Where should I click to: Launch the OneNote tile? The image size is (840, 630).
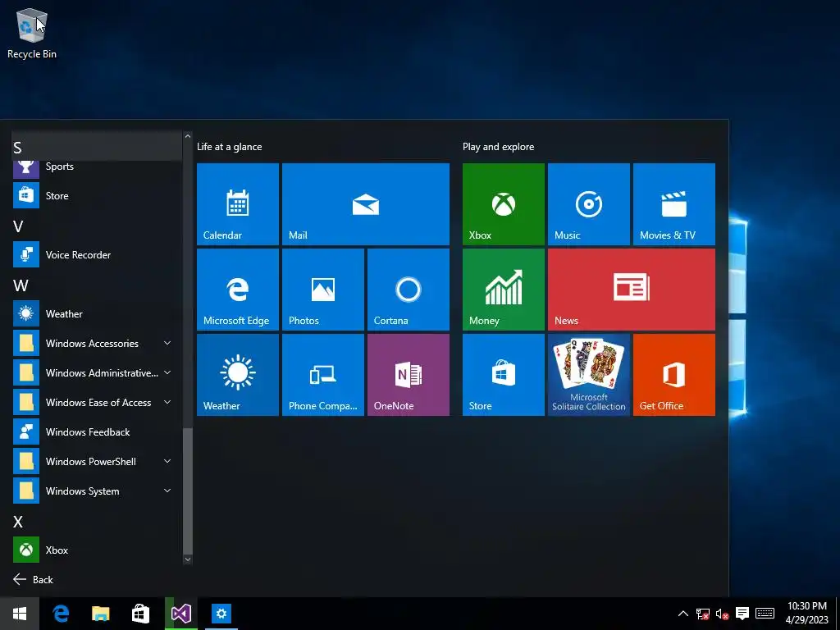pos(409,374)
